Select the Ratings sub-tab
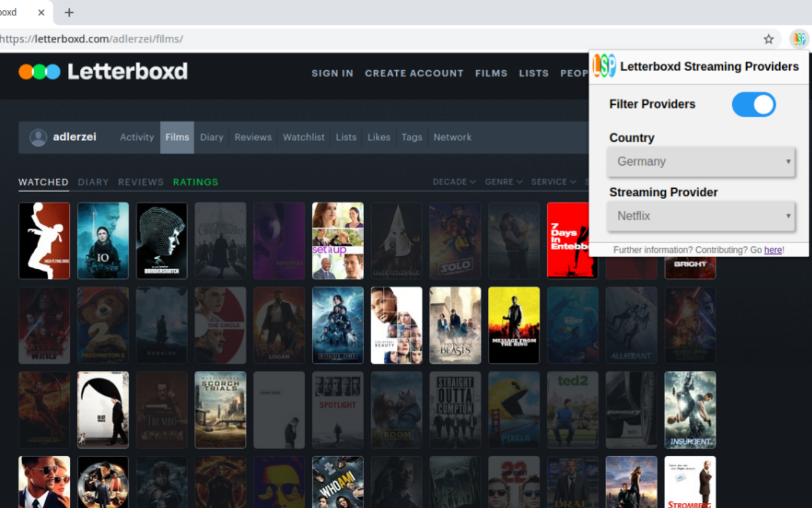The image size is (812, 508). click(195, 182)
